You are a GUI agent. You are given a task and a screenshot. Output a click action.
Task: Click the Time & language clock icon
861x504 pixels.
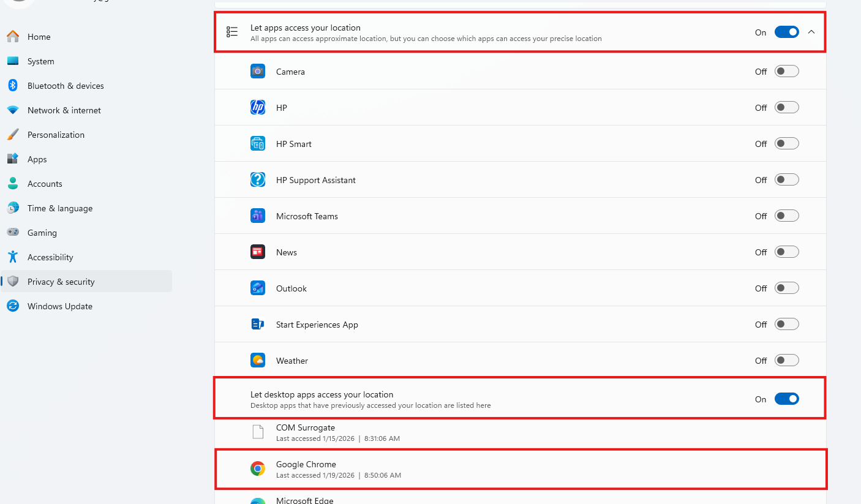pos(13,208)
